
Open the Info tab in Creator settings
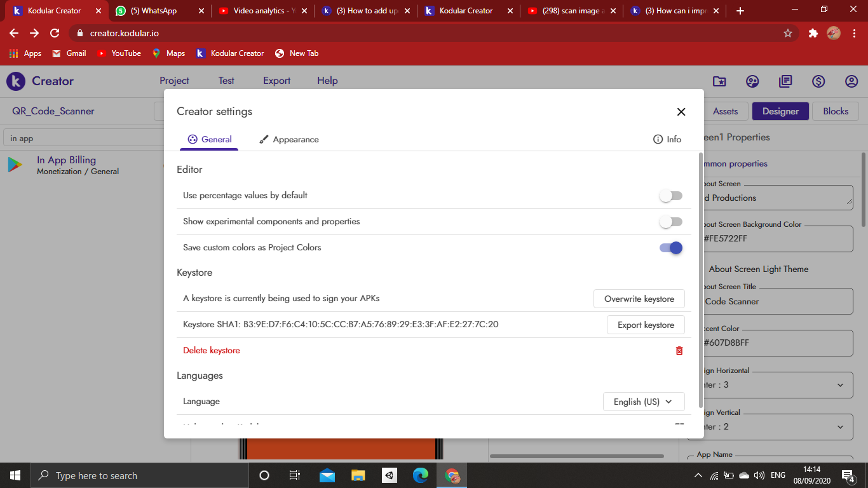667,139
